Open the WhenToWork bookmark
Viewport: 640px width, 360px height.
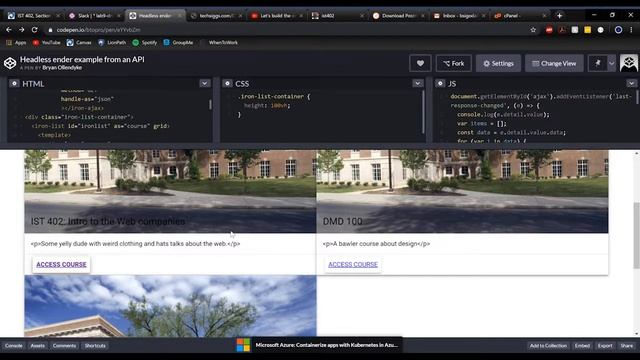pyautogui.click(x=223, y=42)
